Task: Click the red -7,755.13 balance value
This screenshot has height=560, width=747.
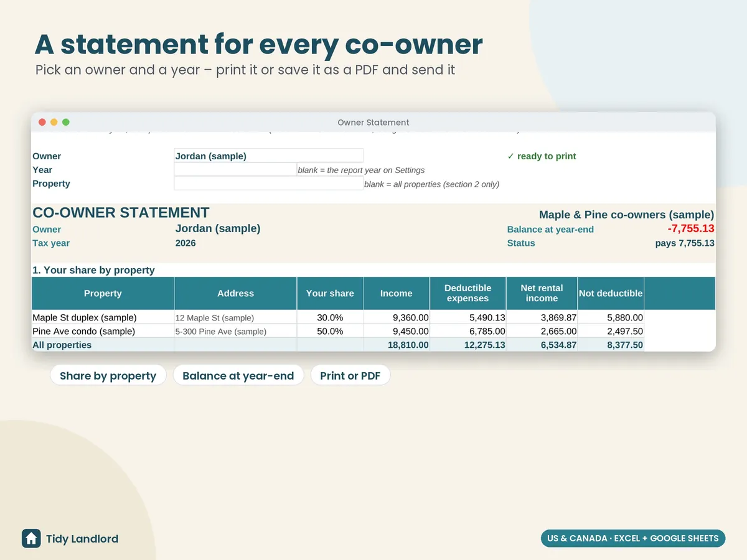Action: (691, 228)
